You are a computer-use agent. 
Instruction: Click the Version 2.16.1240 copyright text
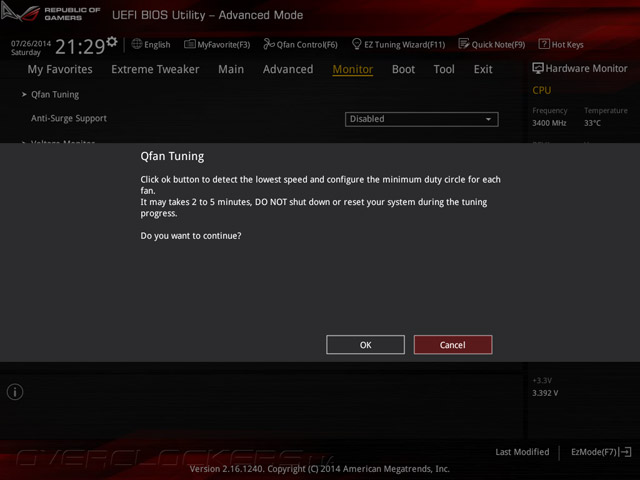tap(320, 469)
